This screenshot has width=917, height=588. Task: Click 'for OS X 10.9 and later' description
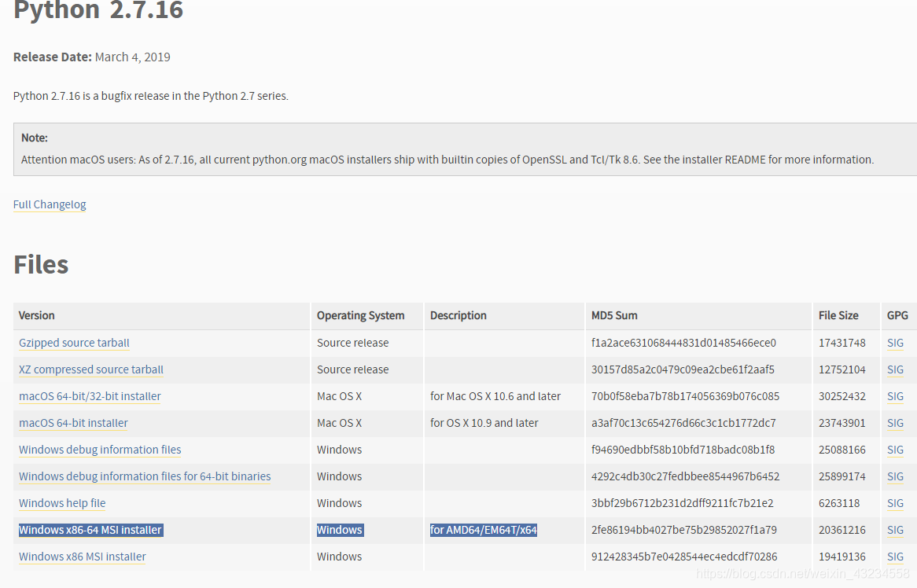click(x=484, y=423)
